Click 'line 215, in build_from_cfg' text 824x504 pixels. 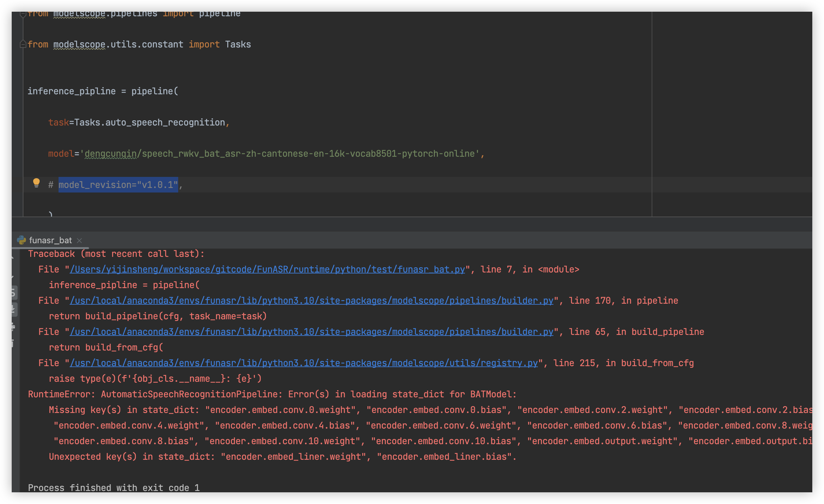pos(623,363)
